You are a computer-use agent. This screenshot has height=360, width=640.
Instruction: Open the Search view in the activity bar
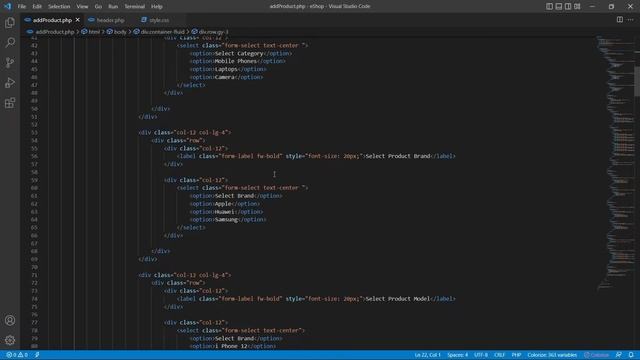coord(10,42)
